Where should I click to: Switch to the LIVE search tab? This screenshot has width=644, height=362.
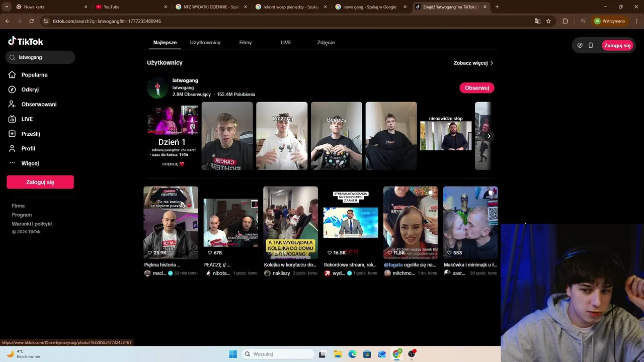(x=286, y=43)
